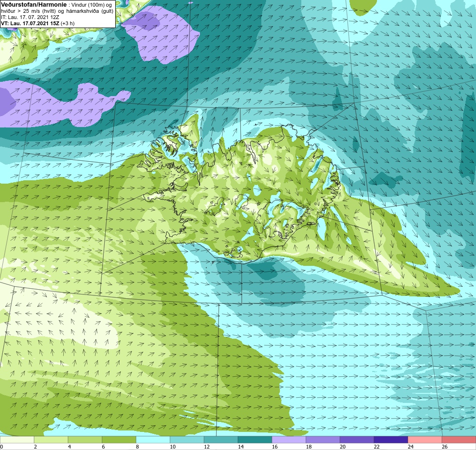The height and width of the screenshot is (450, 476).
Task: Click the 'Veðurstofan/Harmonie' title text
Action: coord(34,5)
